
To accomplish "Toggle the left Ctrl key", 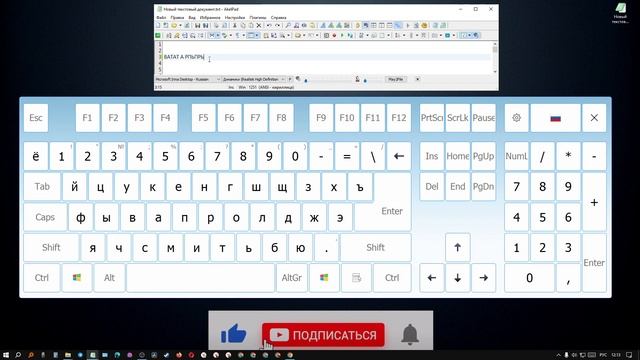I will tap(42, 278).
